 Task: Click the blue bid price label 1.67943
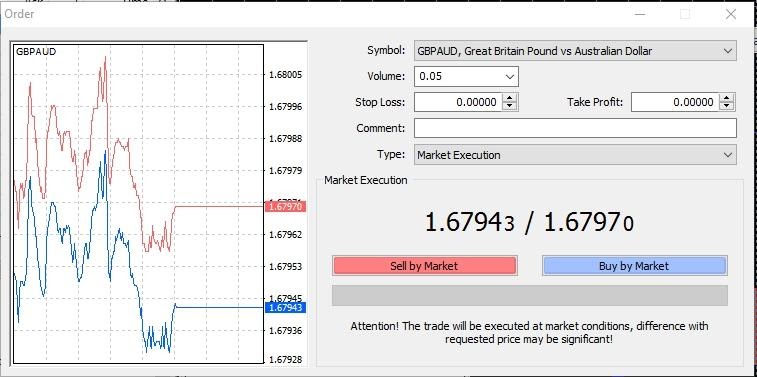tap(285, 307)
